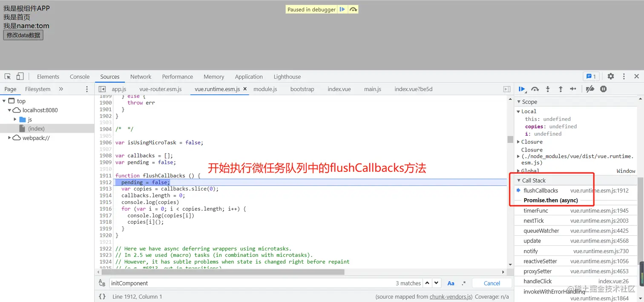Collapse the Call Stack section
644x302 pixels.
pyautogui.click(x=519, y=180)
